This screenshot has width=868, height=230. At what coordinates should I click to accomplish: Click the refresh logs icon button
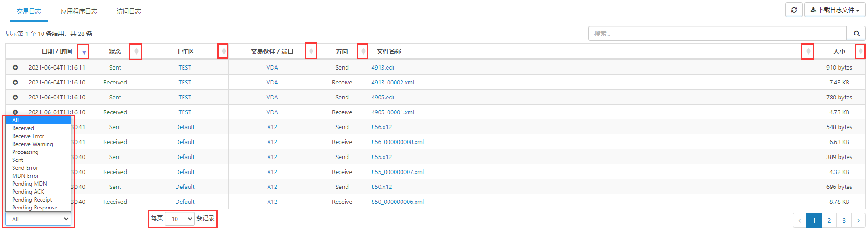coord(794,10)
